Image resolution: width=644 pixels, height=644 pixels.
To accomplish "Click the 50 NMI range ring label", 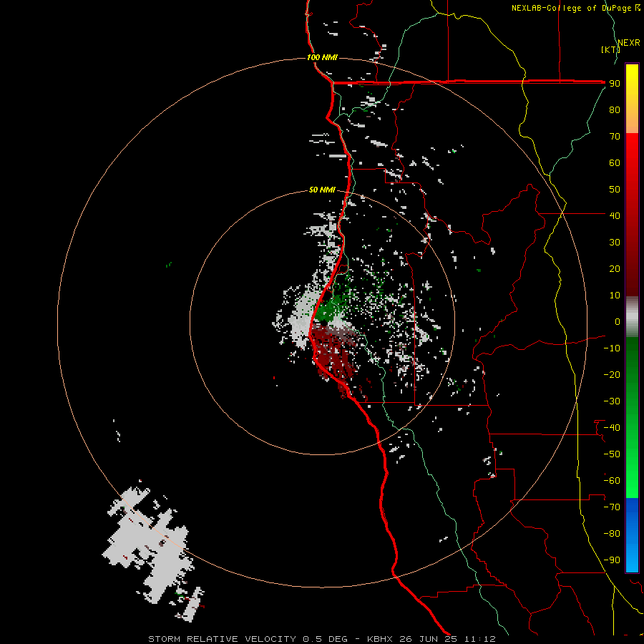I will pyautogui.click(x=322, y=190).
